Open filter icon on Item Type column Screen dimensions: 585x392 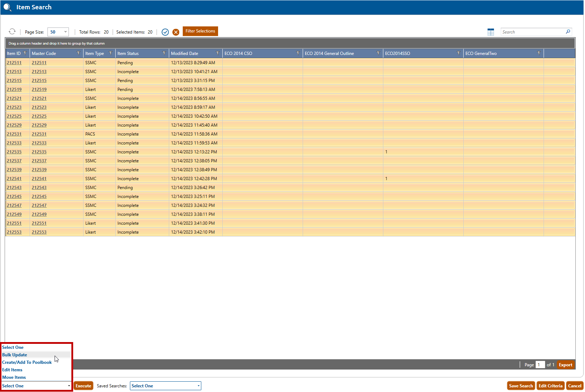(111, 54)
